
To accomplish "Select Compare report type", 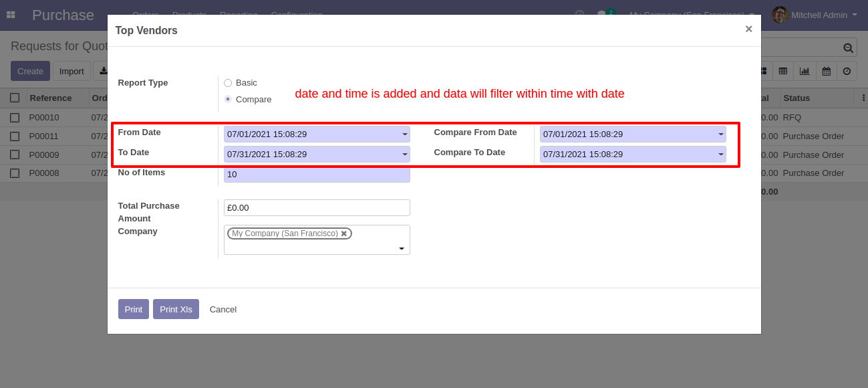I will pyautogui.click(x=228, y=99).
